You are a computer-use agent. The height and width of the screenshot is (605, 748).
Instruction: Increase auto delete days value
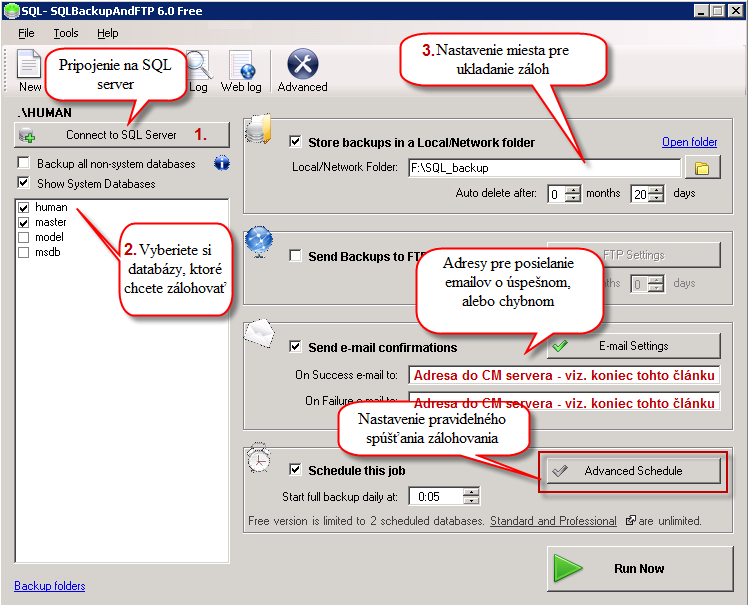[657, 189]
